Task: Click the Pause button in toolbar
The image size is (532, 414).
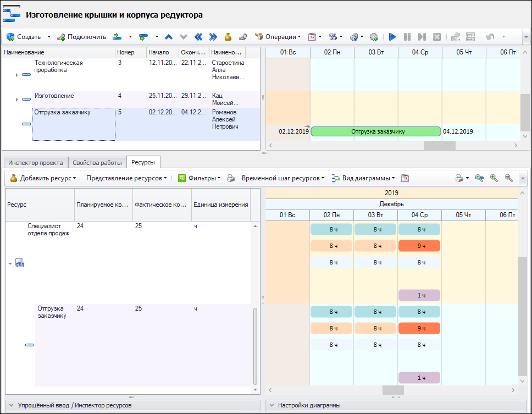Action: 407,37
